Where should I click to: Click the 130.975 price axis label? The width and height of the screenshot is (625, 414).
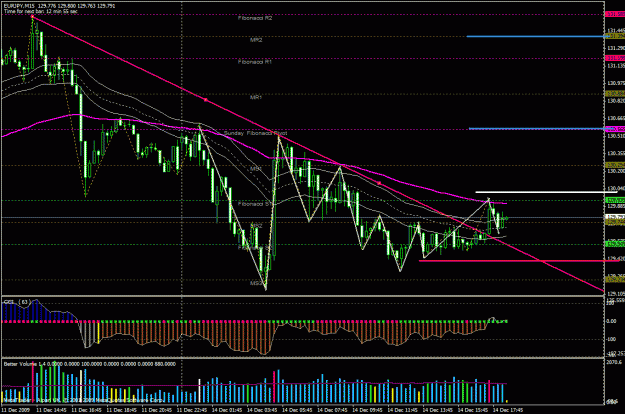pyautogui.click(x=616, y=83)
